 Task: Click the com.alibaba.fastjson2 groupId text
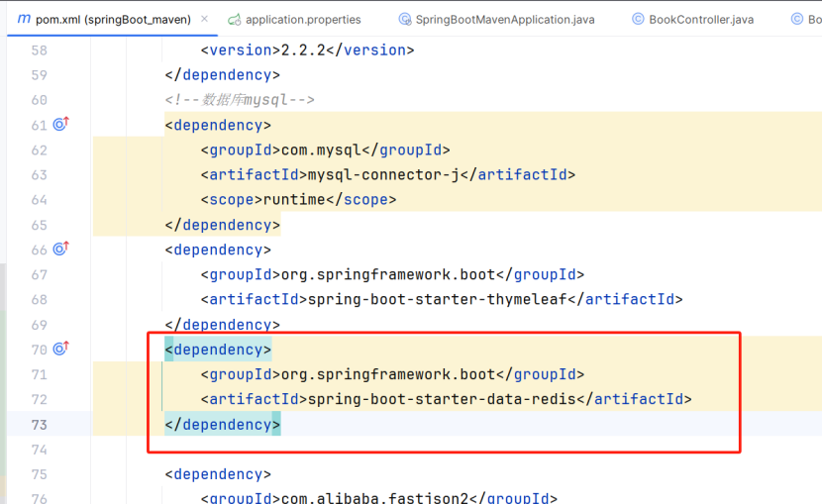point(374,498)
